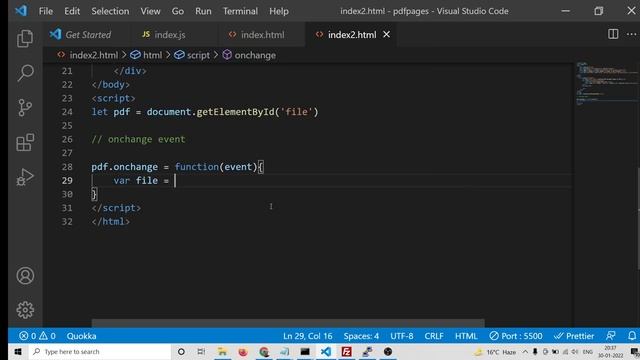The image size is (640, 360).
Task: Click the horizontal scrollbar of the editor
Action: tap(288, 323)
